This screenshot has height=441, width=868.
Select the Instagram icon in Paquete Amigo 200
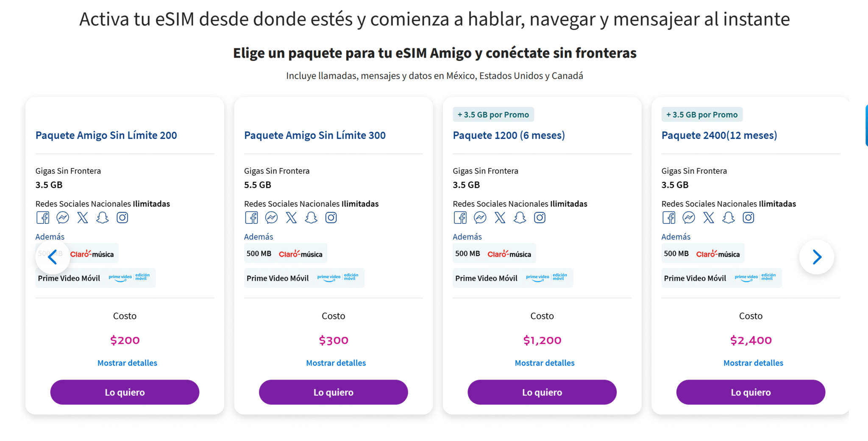coord(122,218)
